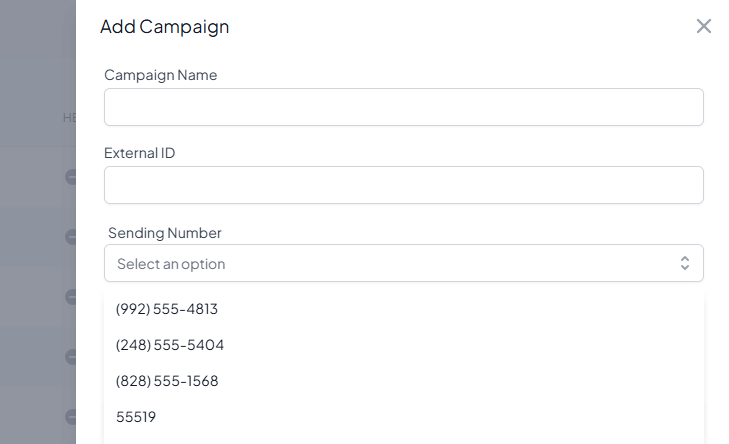Close the Add Campaign dialog
Viewport: 729px width, 444px height.
pyautogui.click(x=704, y=26)
